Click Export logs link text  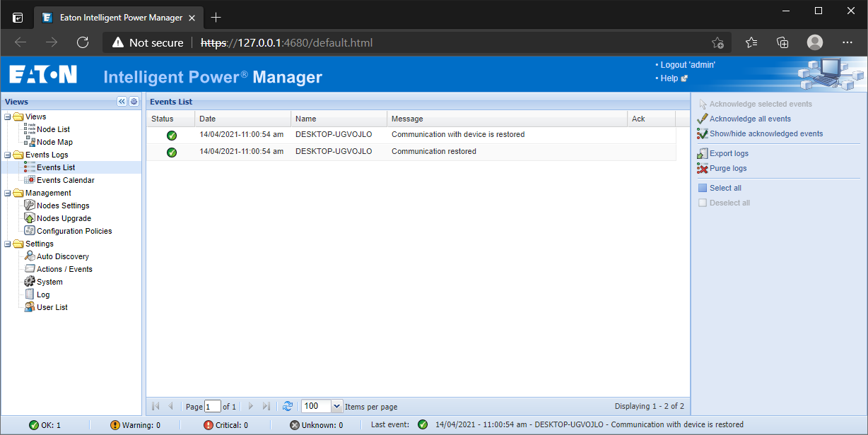pos(729,153)
